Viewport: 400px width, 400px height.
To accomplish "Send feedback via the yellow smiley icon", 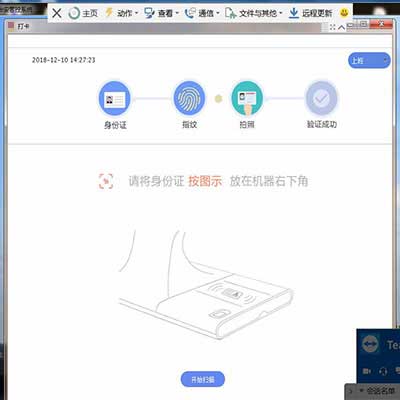I will [x=344, y=13].
